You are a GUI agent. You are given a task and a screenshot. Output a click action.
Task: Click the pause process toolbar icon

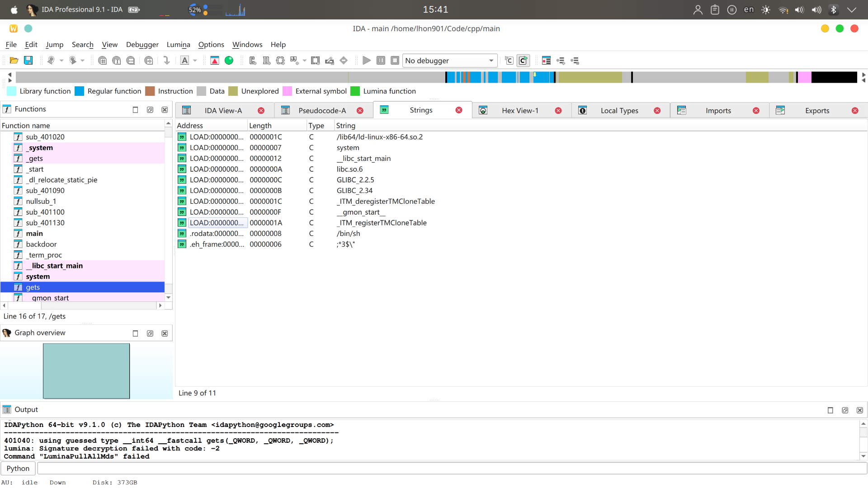(381, 61)
